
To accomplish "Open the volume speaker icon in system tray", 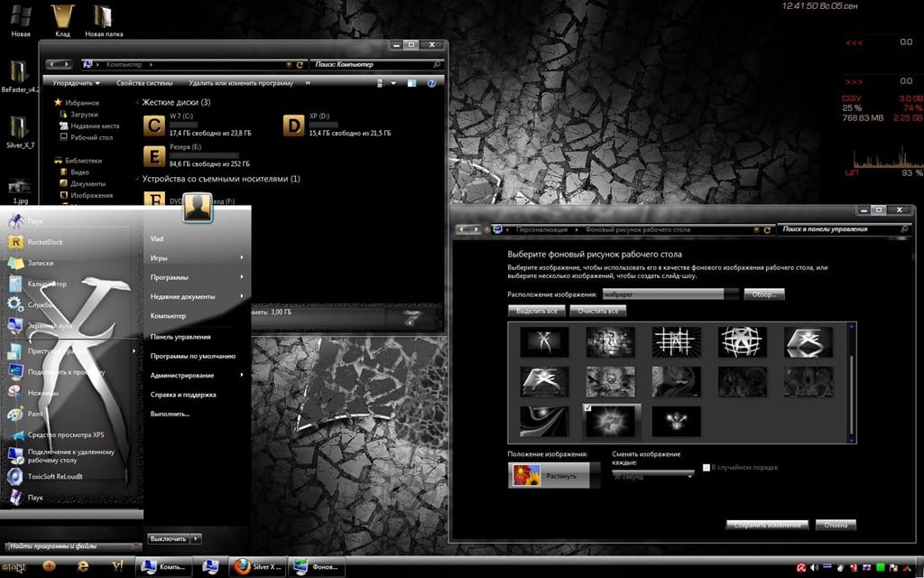I will (x=815, y=568).
